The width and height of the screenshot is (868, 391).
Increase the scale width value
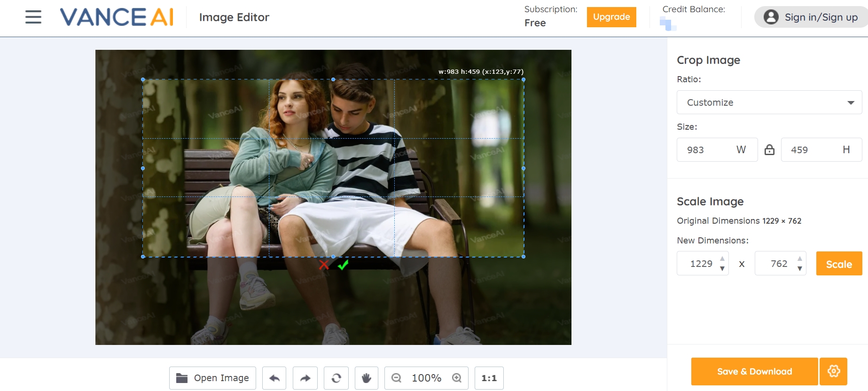click(x=722, y=259)
